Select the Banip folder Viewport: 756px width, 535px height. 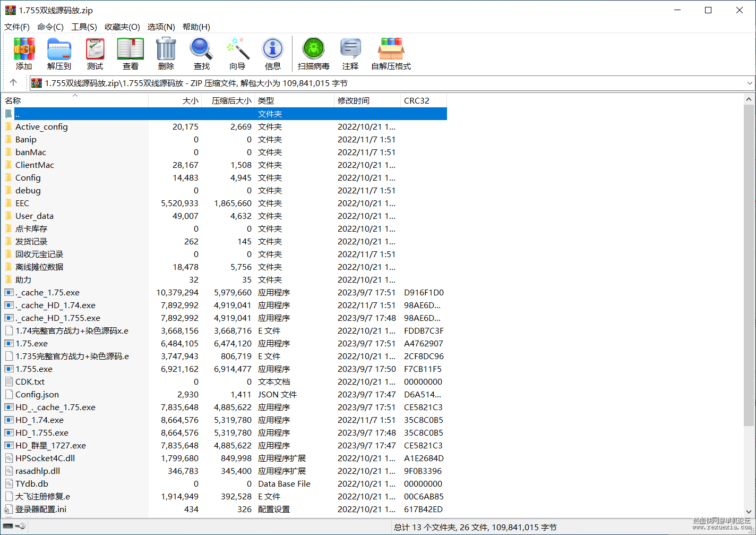224,139
